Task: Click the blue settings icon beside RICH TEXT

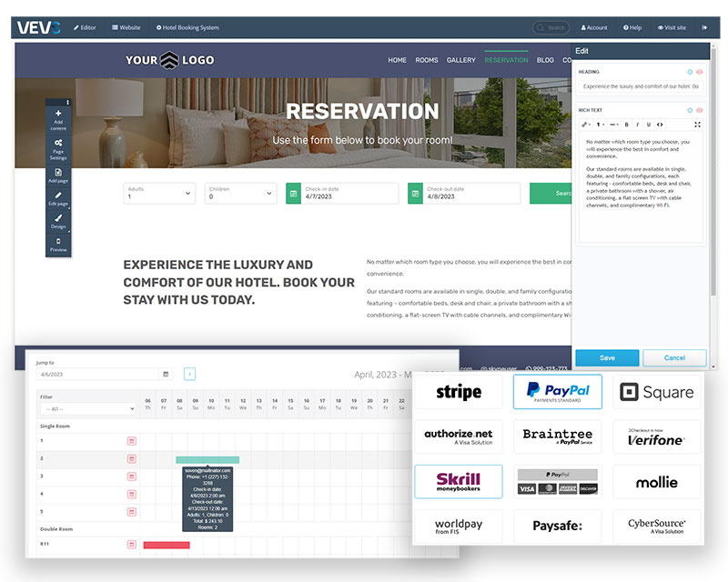Action: [690, 110]
